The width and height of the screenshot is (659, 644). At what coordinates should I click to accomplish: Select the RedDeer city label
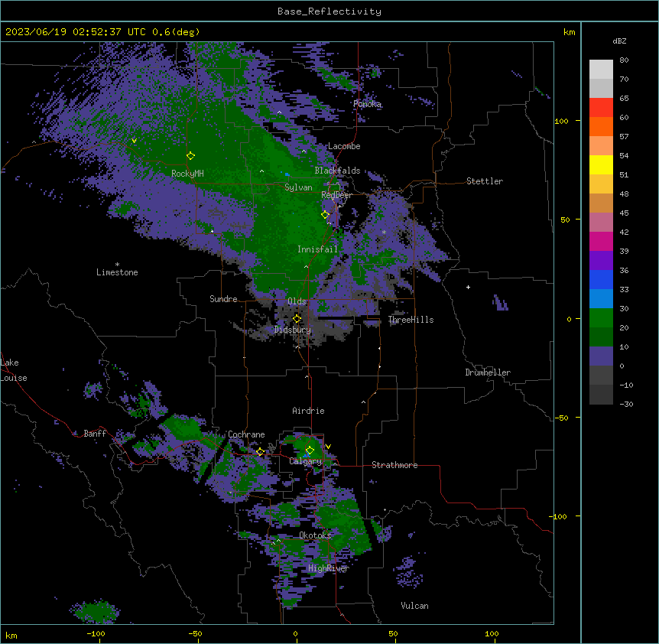(336, 195)
